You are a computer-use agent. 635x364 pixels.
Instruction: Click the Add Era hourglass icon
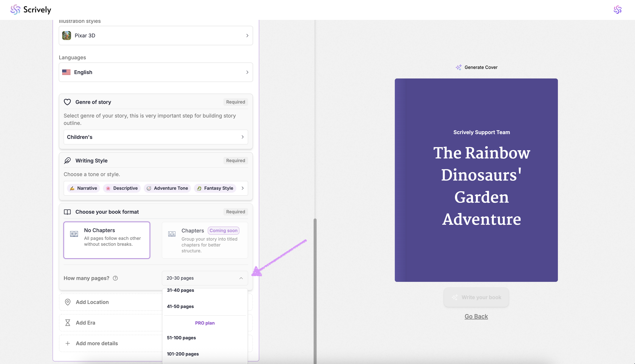pyautogui.click(x=68, y=323)
